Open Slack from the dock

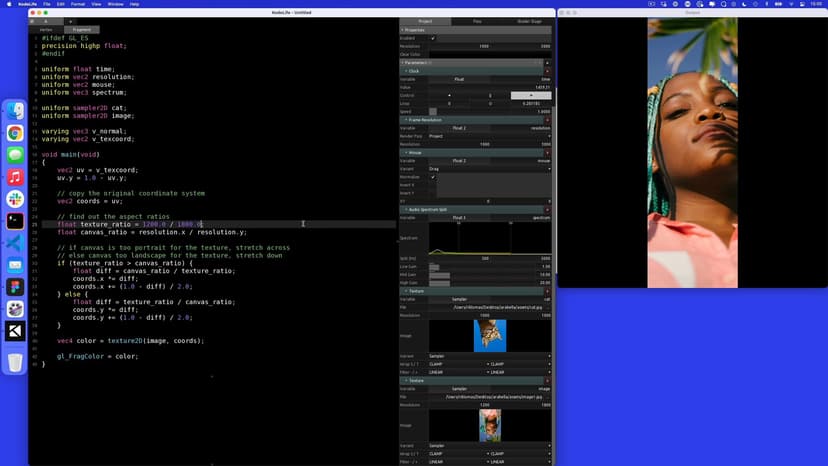[x=15, y=199]
